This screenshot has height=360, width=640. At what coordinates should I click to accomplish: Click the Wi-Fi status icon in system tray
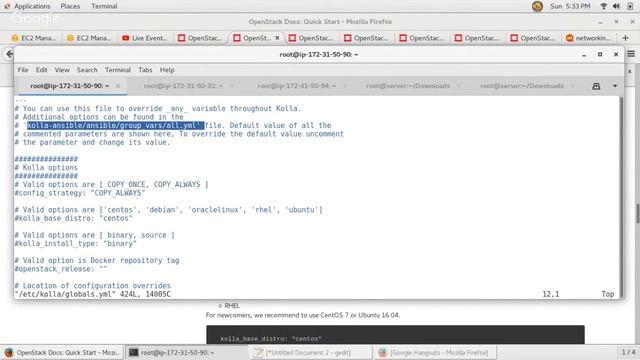pyautogui.click(x=604, y=6)
